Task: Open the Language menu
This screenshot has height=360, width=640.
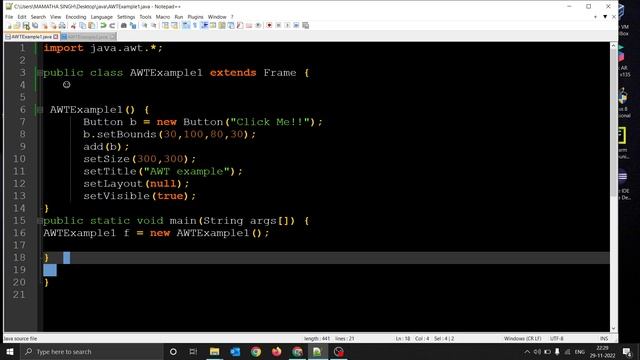Action: 102,17
